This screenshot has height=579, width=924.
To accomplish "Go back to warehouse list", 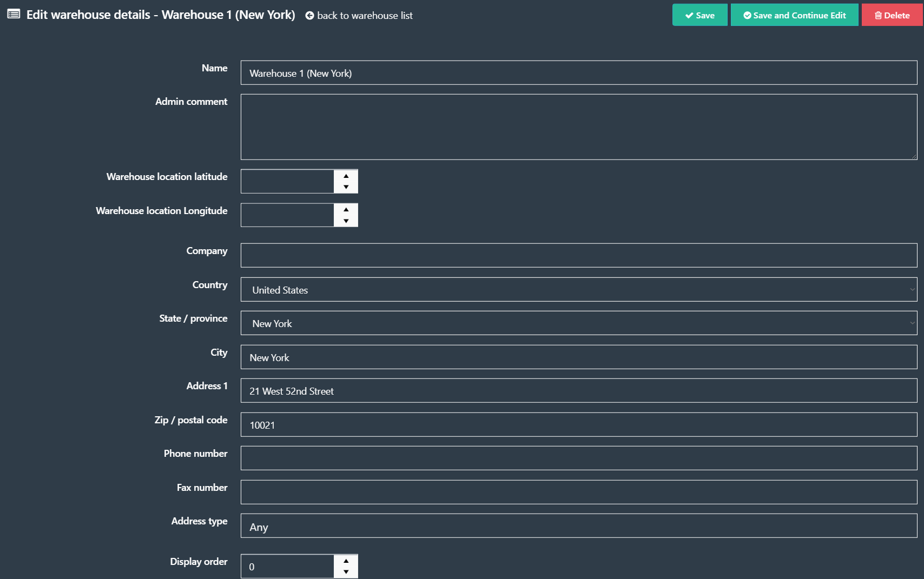I will [x=359, y=16].
